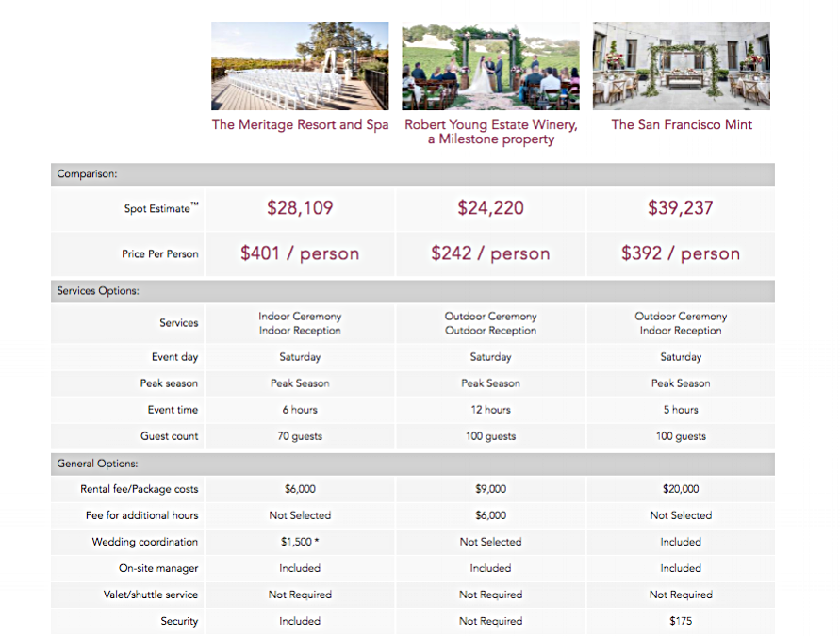Select Indoor Ceremony Indoor Reception cell
Image resolution: width=840 pixels, height=636 pixels.
[x=300, y=323]
